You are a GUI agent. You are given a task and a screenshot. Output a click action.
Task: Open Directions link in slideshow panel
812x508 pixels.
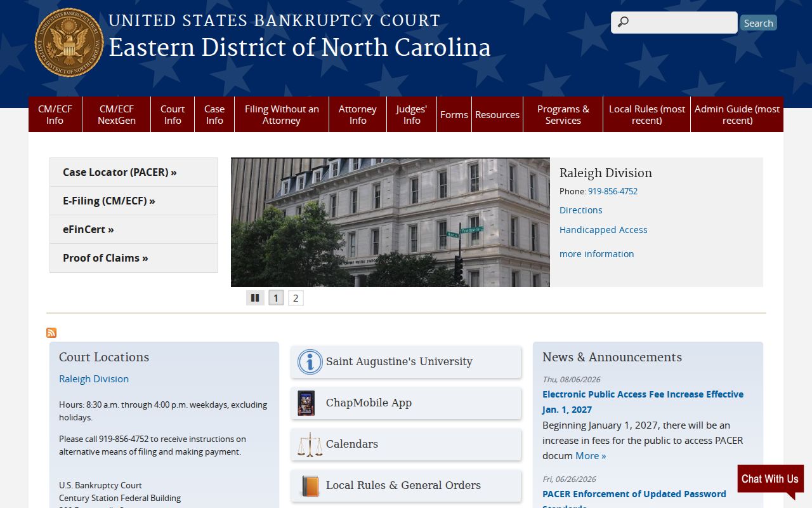(581, 210)
